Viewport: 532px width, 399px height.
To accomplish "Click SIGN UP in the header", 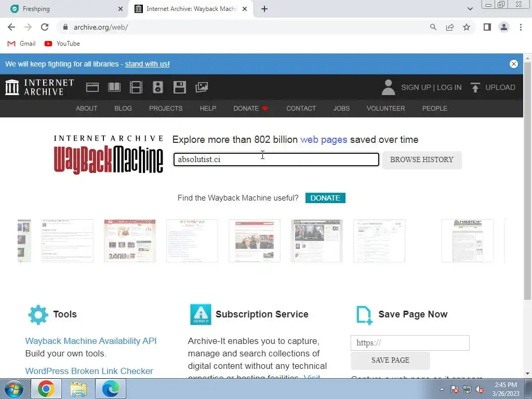I will click(x=416, y=87).
